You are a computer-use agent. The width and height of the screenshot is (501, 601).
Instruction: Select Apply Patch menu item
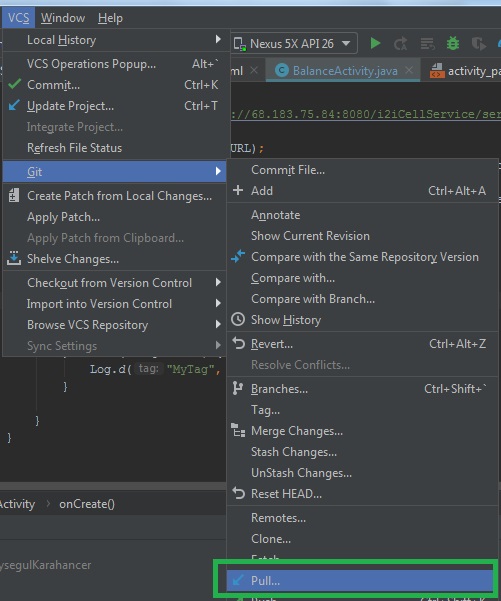pyautogui.click(x=116, y=217)
